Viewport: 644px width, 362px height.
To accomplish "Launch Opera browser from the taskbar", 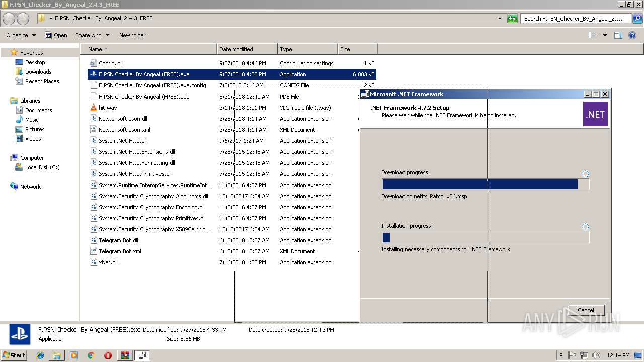I will [x=108, y=355].
